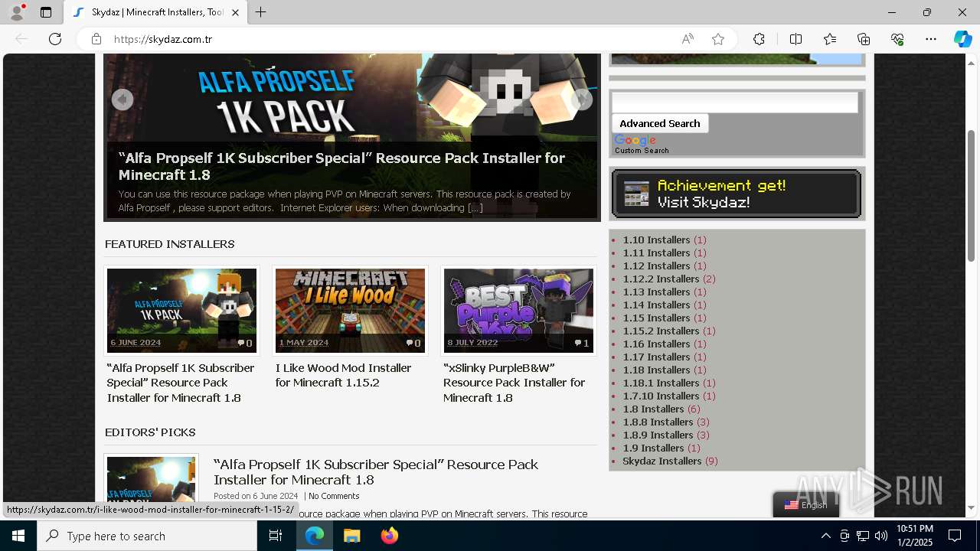Screen dimensions: 980x551
Task: Open Edge Settings and more menu
Action: point(931,39)
